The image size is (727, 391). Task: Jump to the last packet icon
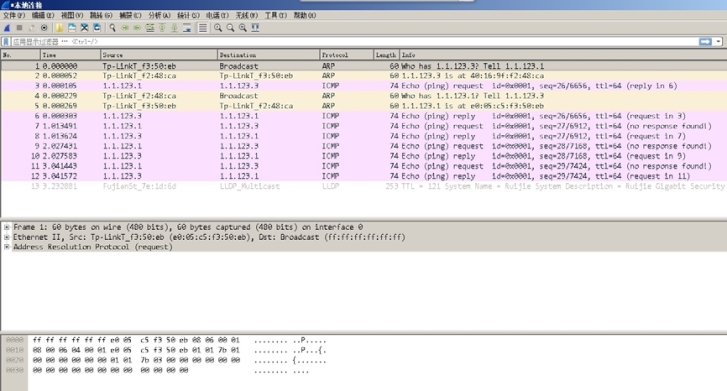174,28
